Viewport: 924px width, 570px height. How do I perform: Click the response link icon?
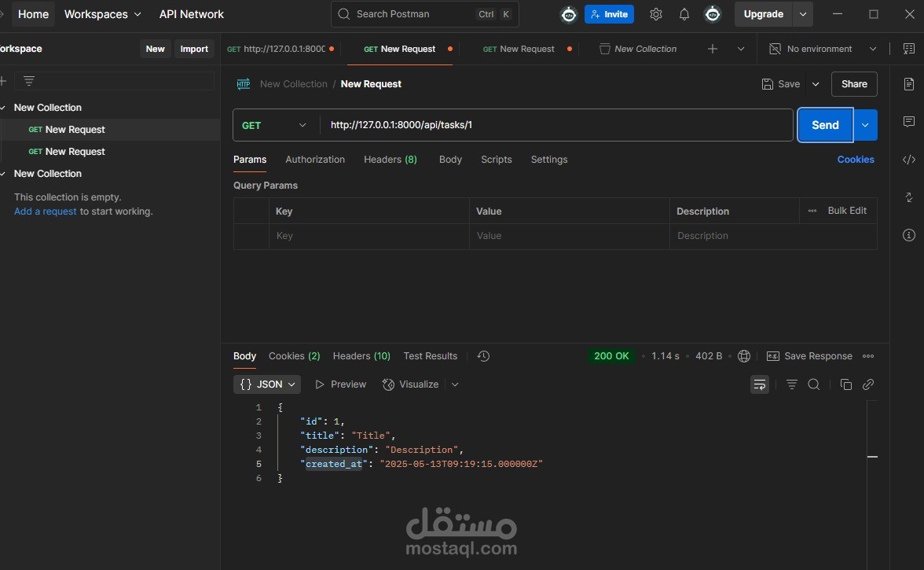(868, 384)
